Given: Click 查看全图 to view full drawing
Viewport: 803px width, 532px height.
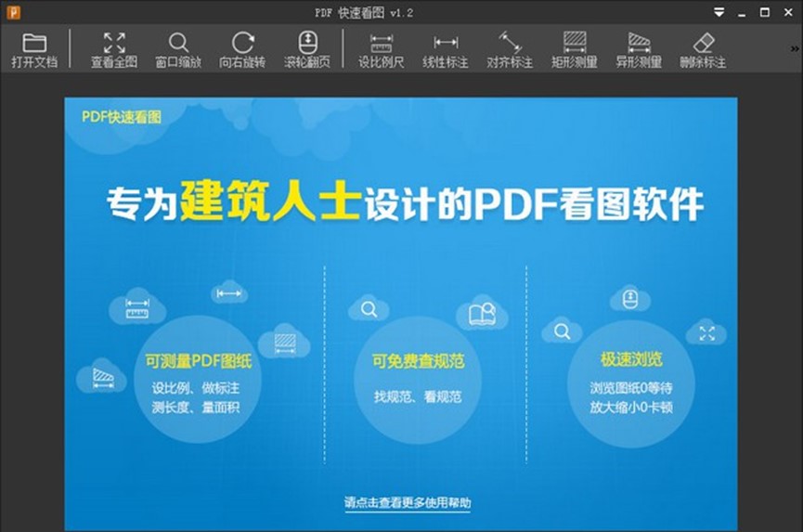Looking at the screenshot, I should [x=113, y=50].
